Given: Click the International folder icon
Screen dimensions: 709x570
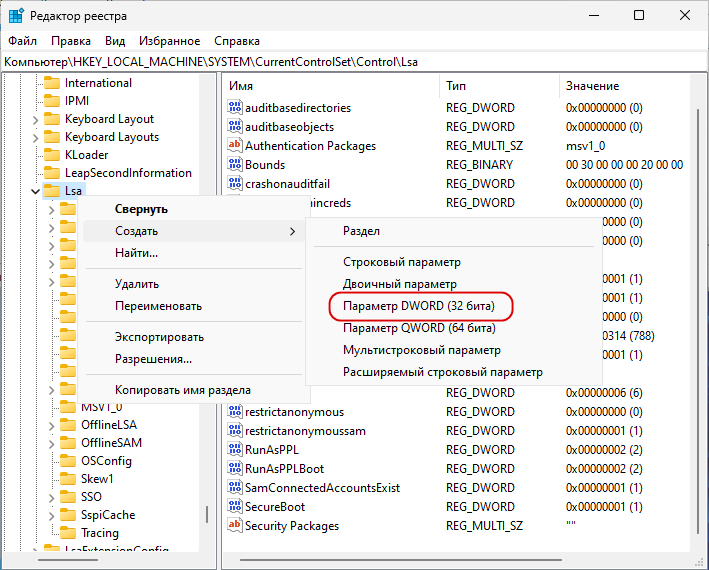Looking at the screenshot, I should point(52,83).
